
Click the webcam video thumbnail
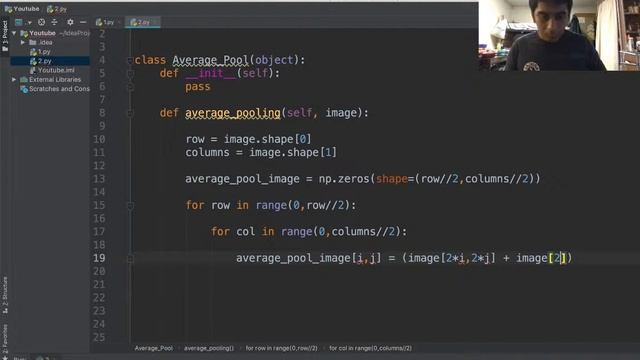[x=559, y=36]
